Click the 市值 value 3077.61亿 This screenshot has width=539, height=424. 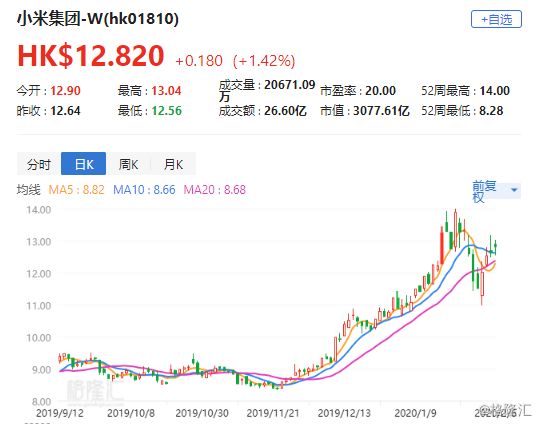pyautogui.click(x=381, y=111)
